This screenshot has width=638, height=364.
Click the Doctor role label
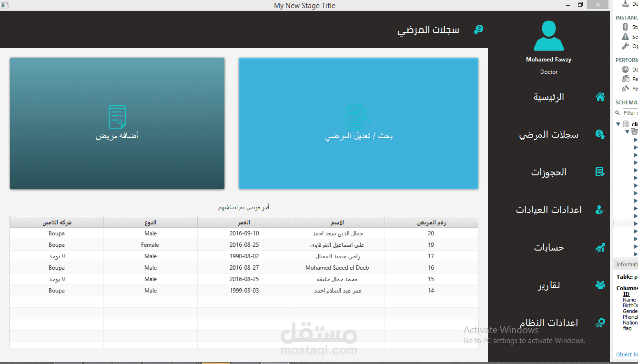[549, 72]
